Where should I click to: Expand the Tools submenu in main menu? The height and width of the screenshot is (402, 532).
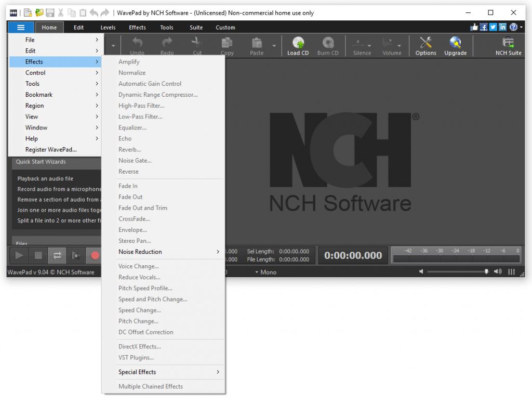click(55, 84)
